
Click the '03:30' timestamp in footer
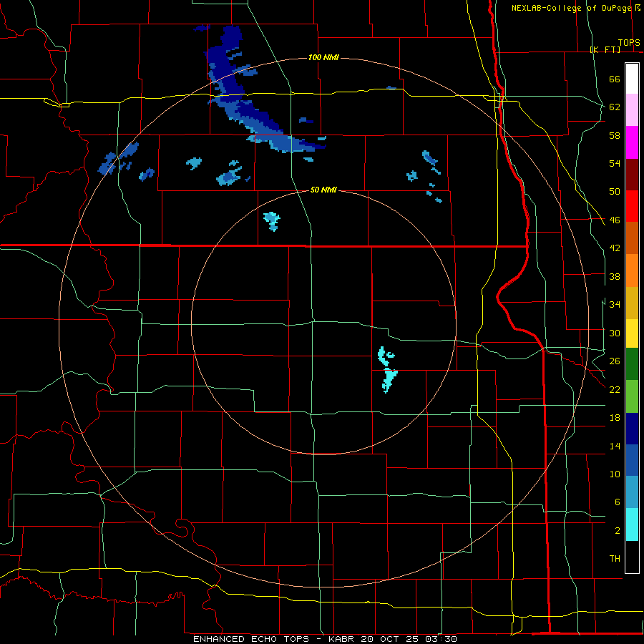(x=443, y=639)
